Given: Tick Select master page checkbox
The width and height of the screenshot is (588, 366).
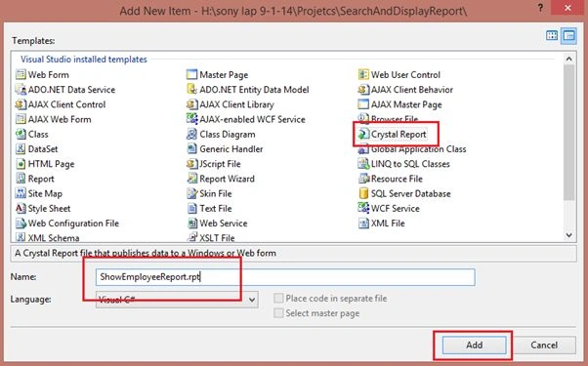Looking at the screenshot, I should click(x=278, y=312).
